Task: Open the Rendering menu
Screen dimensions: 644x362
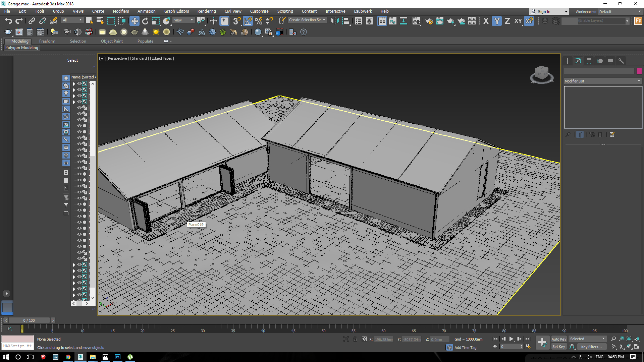Action: coord(206,11)
